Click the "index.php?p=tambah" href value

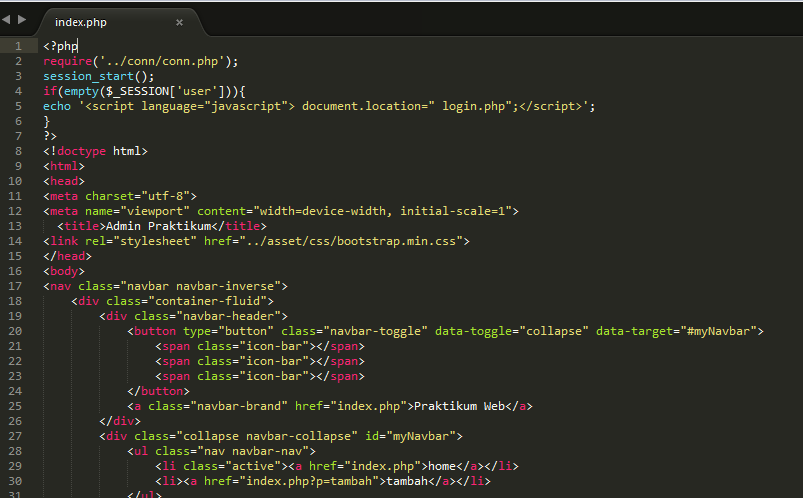312,481
